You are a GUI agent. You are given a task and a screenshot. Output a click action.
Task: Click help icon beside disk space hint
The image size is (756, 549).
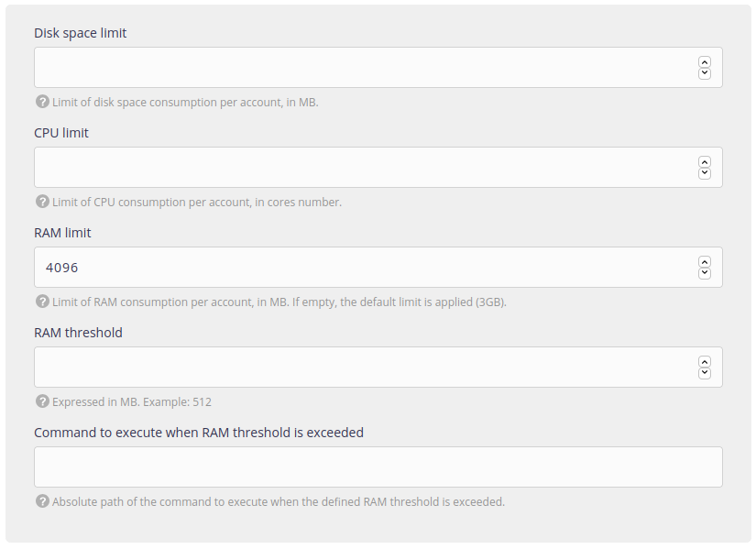tap(42, 102)
